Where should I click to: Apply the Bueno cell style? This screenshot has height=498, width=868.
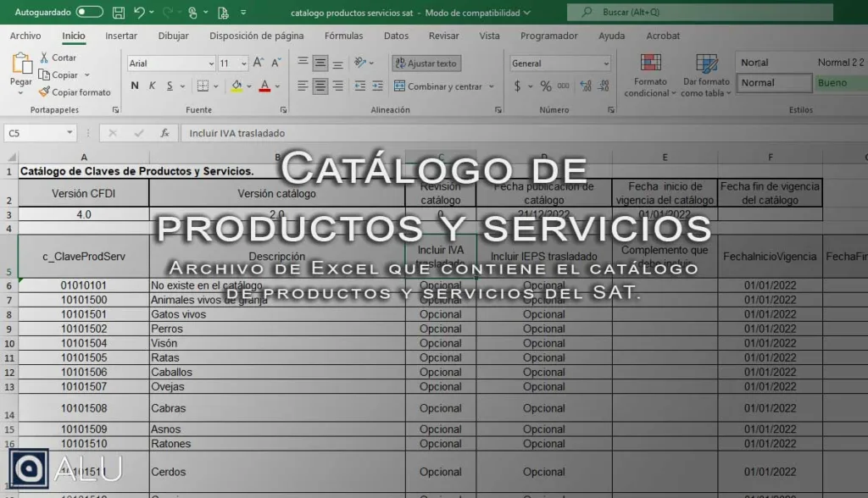[832, 83]
